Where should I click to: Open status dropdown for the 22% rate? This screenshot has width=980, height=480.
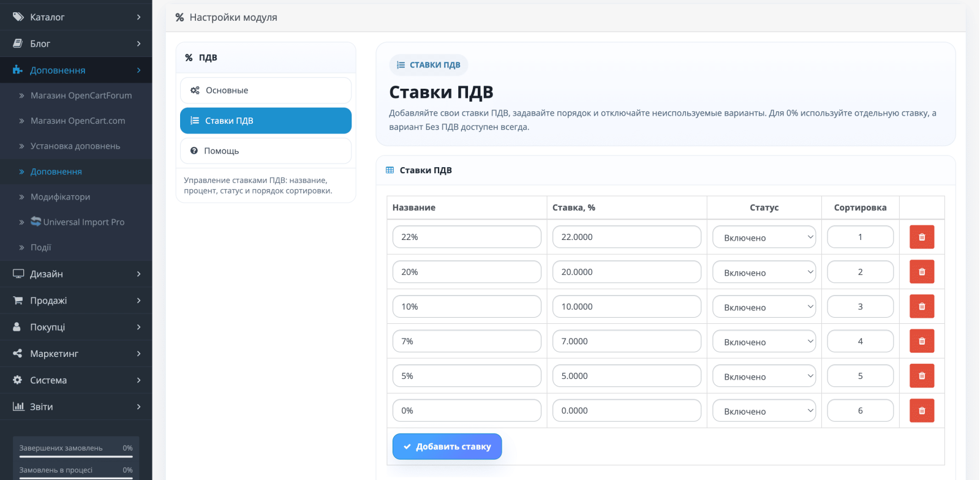(x=764, y=237)
